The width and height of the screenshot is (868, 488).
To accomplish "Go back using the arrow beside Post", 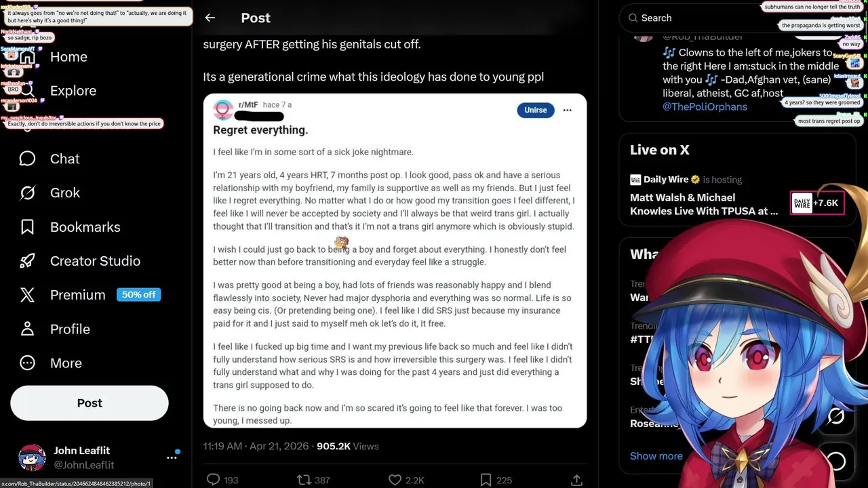I will 210,18.
